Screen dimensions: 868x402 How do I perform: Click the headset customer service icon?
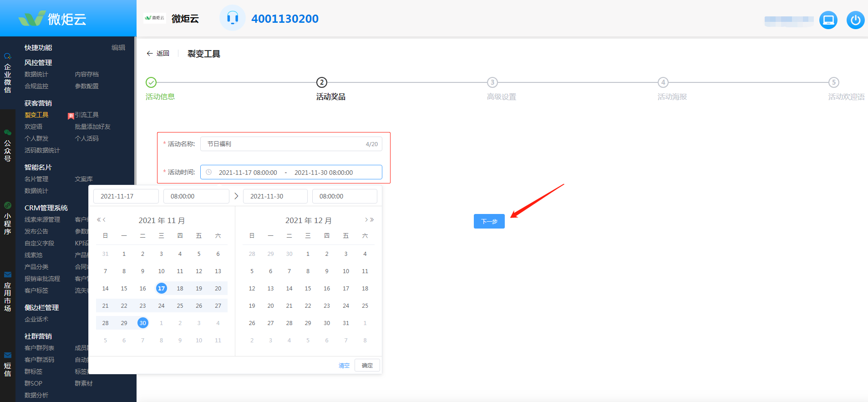click(233, 18)
